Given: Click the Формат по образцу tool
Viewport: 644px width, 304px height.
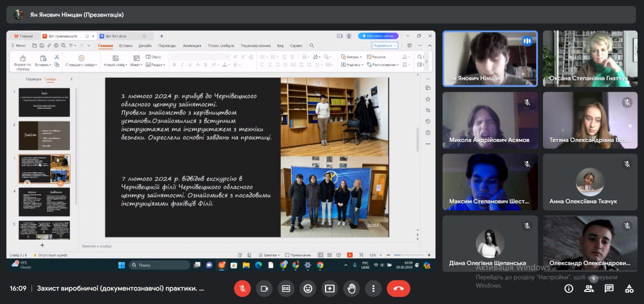Looking at the screenshot, I should [x=22, y=62].
